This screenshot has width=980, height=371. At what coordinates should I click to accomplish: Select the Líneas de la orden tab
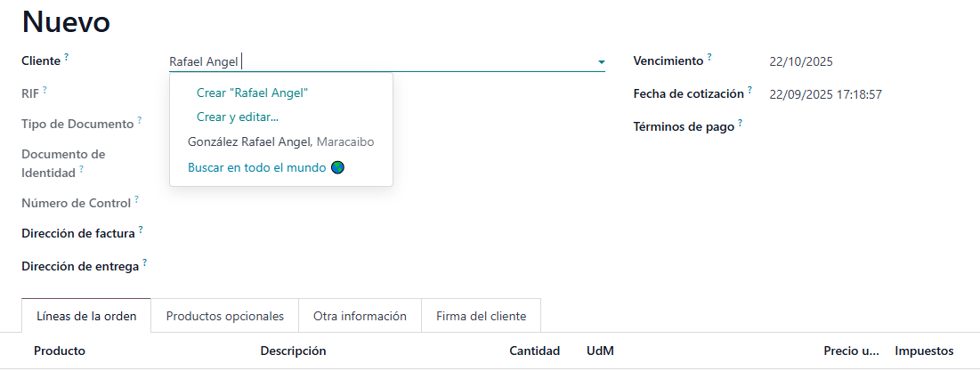click(x=86, y=316)
